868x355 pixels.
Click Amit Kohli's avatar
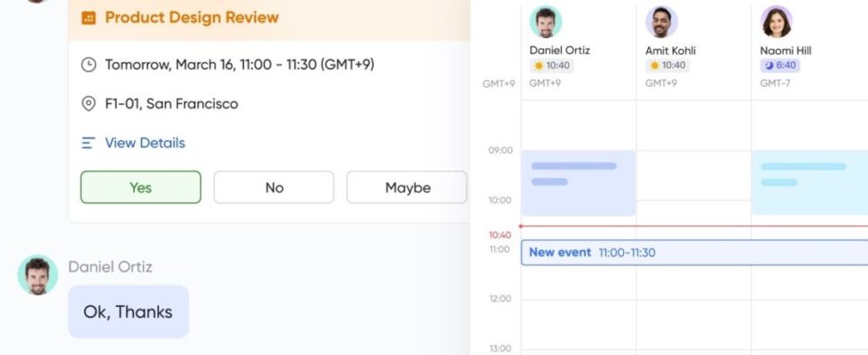click(661, 22)
